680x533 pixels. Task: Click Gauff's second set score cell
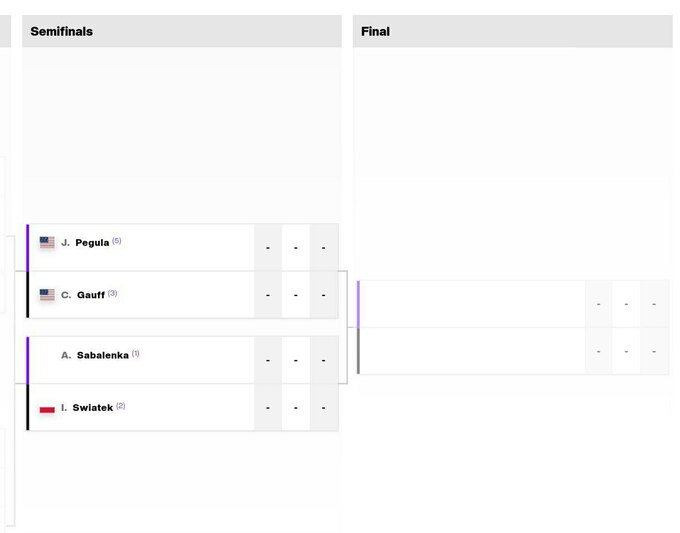click(x=296, y=295)
